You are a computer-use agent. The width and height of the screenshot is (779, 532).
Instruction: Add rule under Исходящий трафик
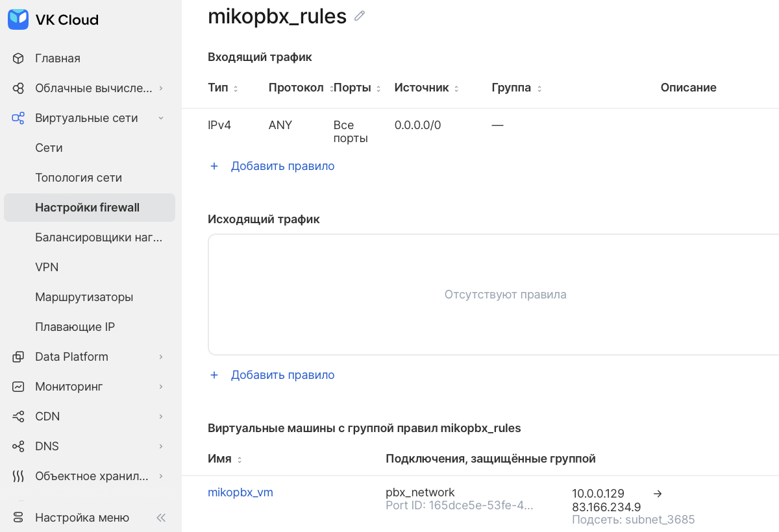point(282,375)
